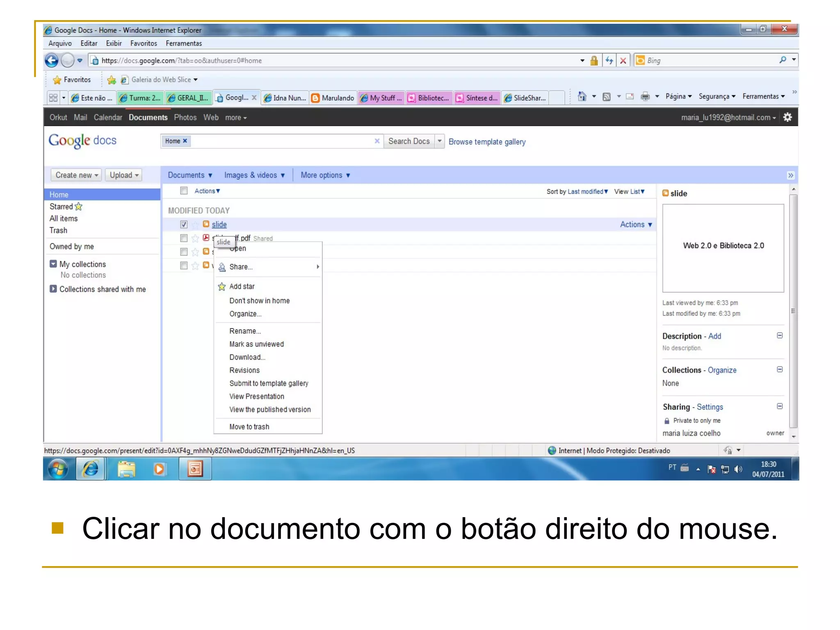Open Browse template gallery link

[487, 142]
